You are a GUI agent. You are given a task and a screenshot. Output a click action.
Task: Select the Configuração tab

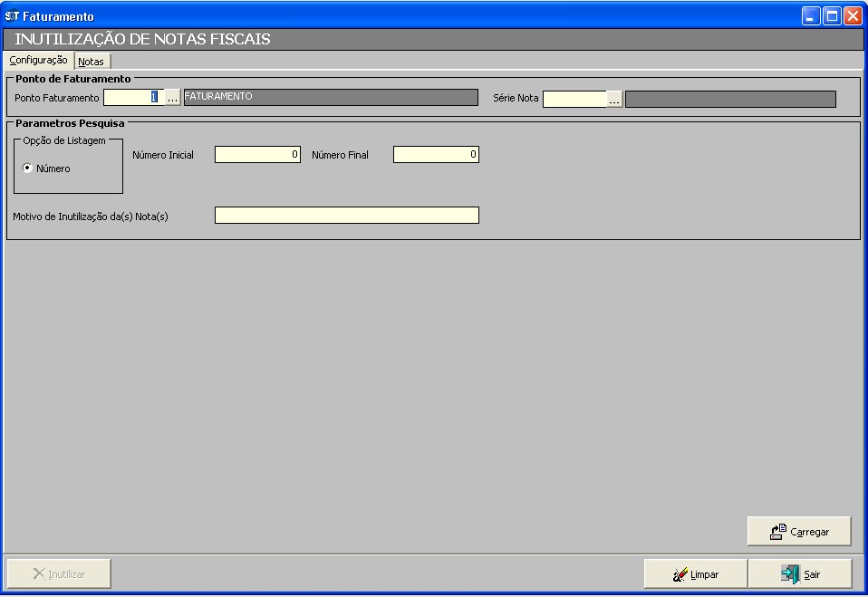pos(38,60)
